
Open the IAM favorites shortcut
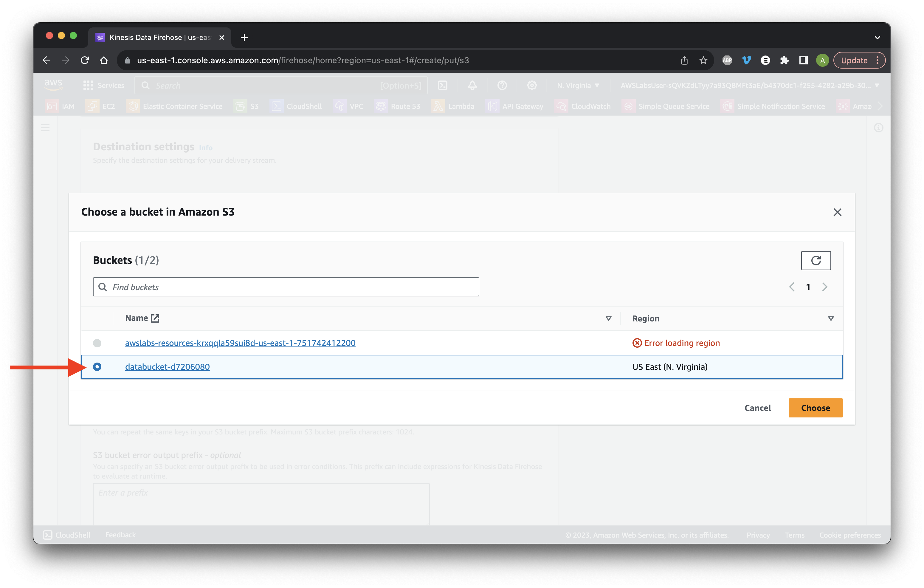(x=60, y=106)
